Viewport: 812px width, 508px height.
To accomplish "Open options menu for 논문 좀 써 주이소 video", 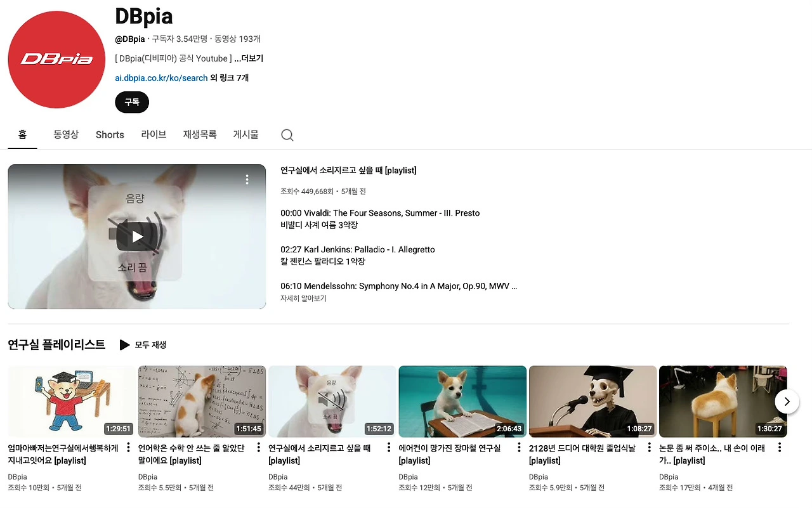I will tap(780, 448).
